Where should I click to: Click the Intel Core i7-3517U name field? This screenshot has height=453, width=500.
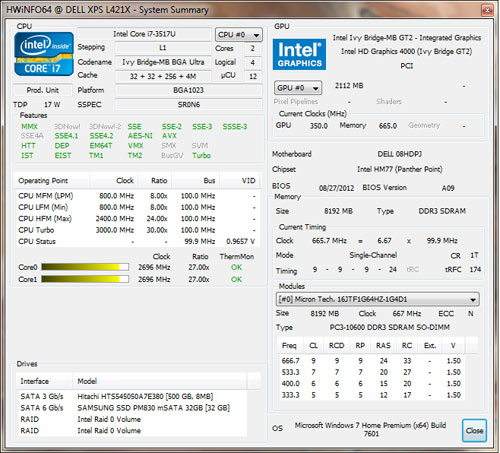point(144,34)
